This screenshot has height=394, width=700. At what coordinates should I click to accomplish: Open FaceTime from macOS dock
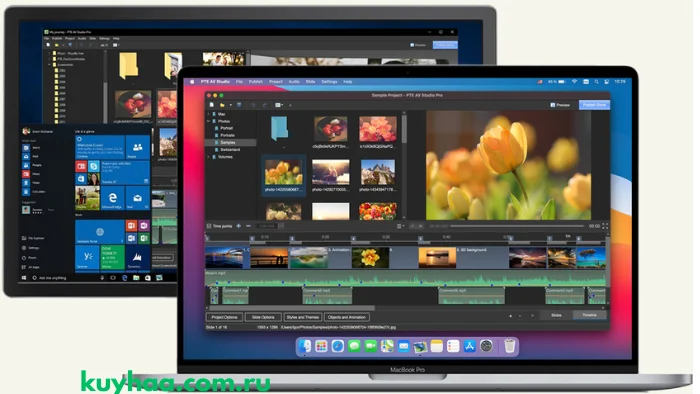click(371, 346)
